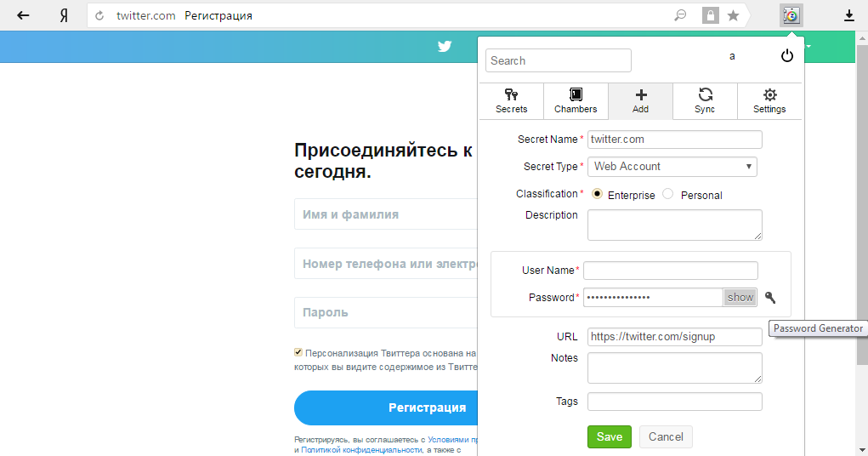The image size is (868, 456).
Task: Select the Enterprise classification
Action: pyautogui.click(x=597, y=194)
